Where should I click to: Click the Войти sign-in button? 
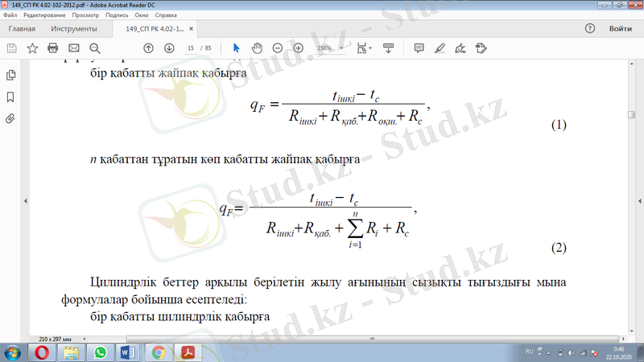click(620, 29)
